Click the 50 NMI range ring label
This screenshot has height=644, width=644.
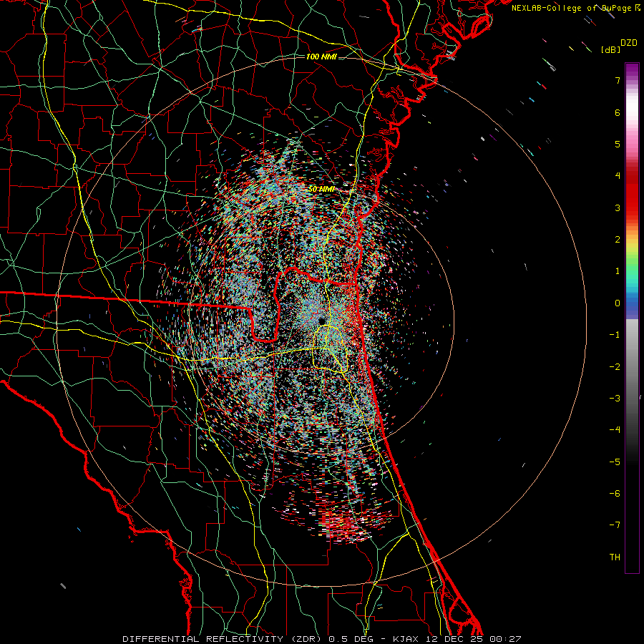point(321,190)
